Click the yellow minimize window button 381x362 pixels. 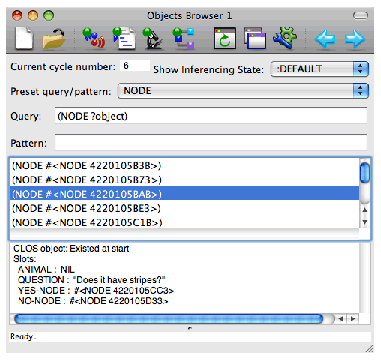pos(33,15)
